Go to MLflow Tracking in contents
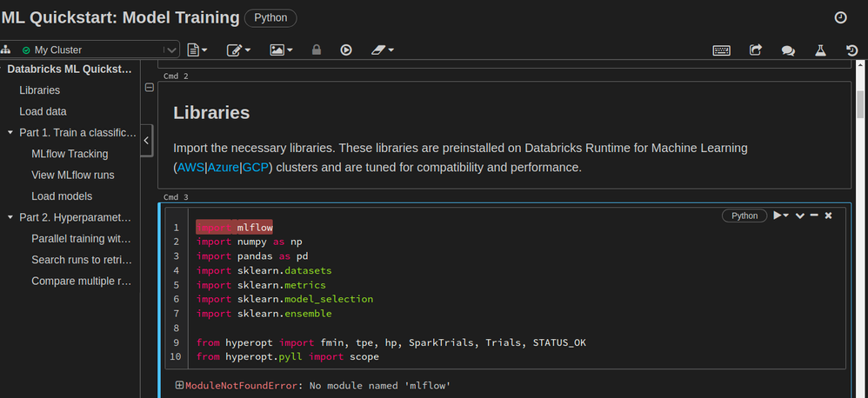Screen dimensions: 868x398 point(70,154)
